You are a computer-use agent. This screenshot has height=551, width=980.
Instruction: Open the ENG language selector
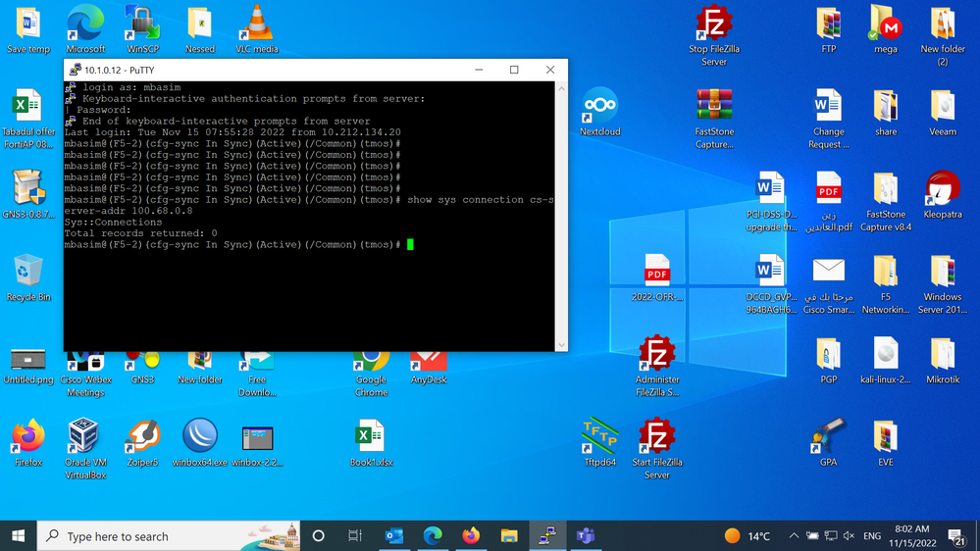(872, 536)
